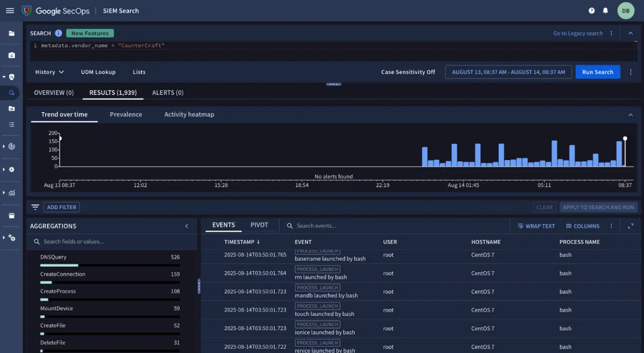Open the search magnifier in sidebar
Screen dimensions: 644x353
12,93
